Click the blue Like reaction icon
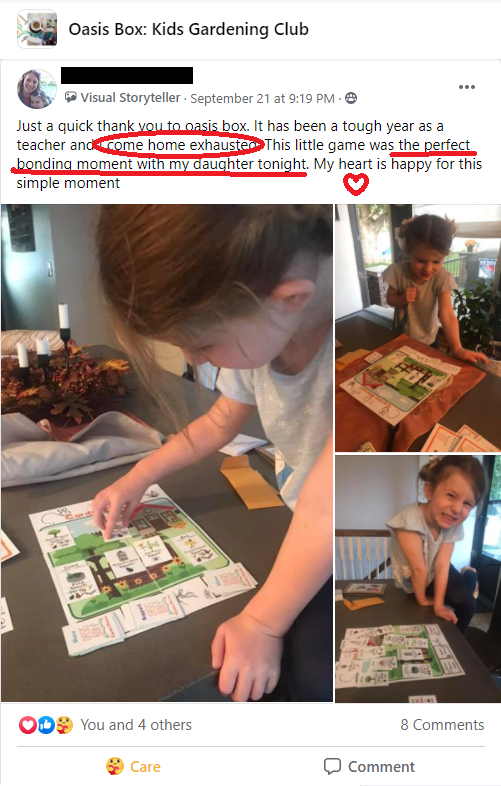501x786 pixels. 46,725
